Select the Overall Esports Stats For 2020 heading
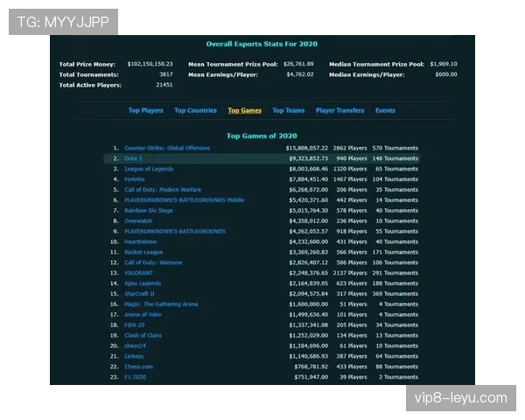Image resolution: width=525 pixels, height=420 pixels. click(262, 44)
